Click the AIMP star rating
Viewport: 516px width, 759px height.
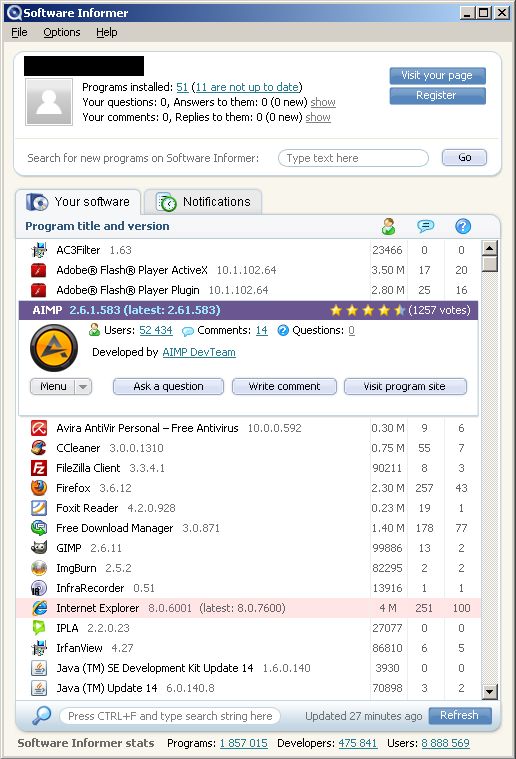click(x=367, y=310)
